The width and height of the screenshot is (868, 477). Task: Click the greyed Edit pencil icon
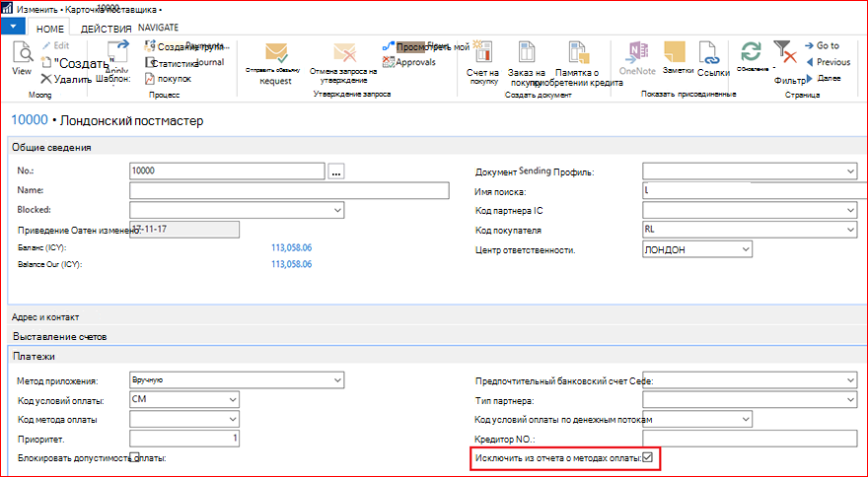[x=46, y=46]
